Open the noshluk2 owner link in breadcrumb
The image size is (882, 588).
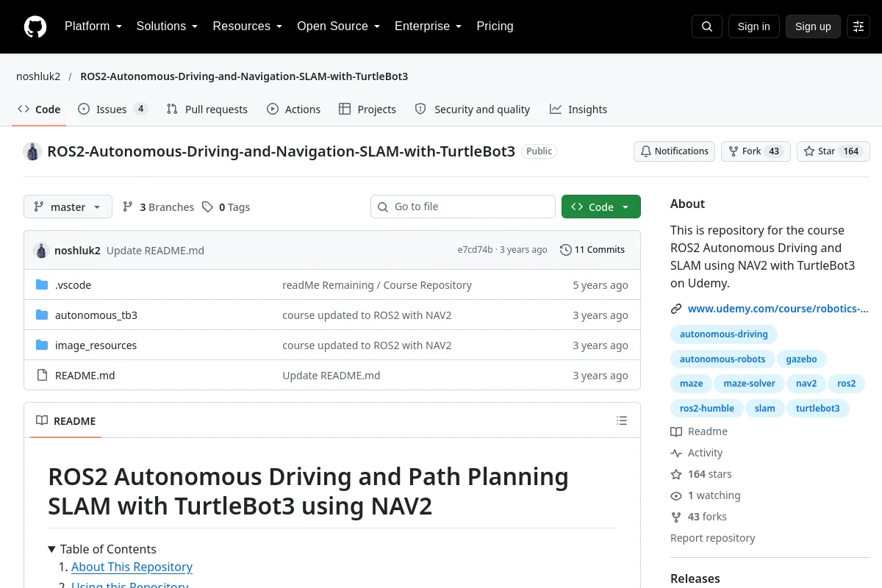[x=38, y=76]
